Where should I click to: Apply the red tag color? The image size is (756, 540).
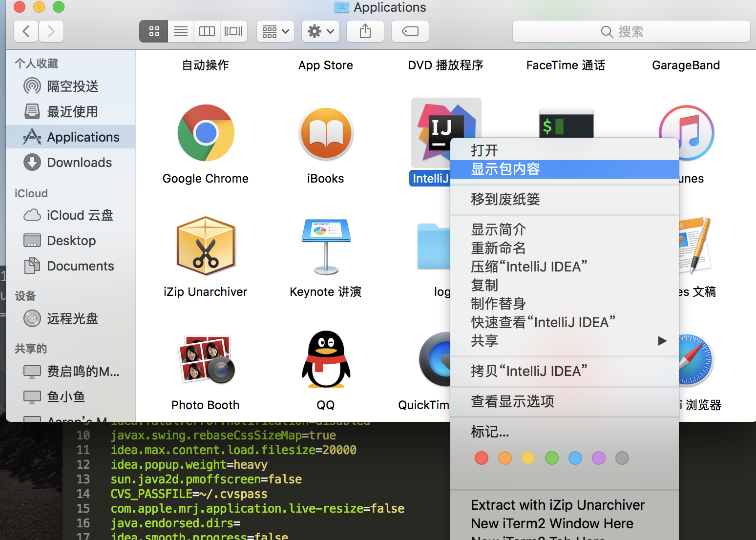point(482,458)
